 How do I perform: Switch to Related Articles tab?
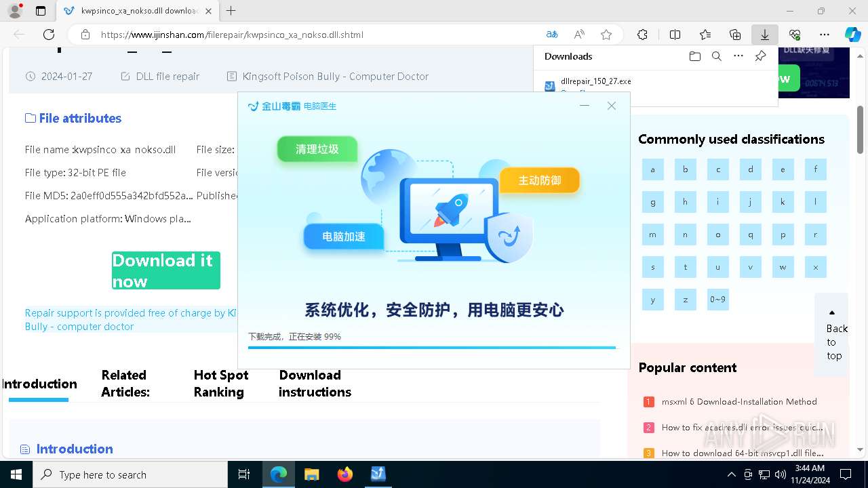click(x=125, y=384)
